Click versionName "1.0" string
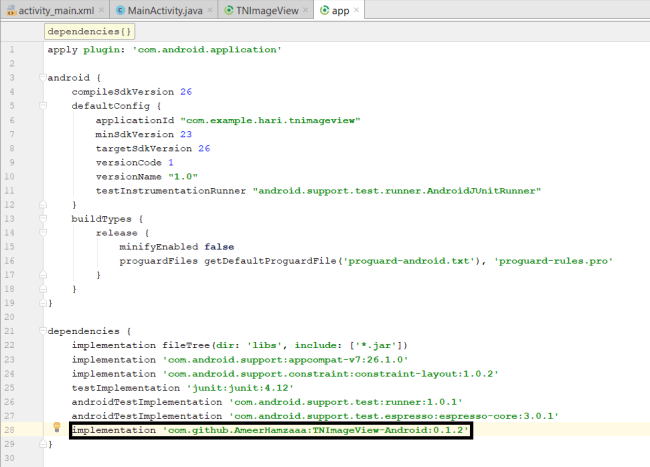Viewport: 650px width, 467px height. 183,177
